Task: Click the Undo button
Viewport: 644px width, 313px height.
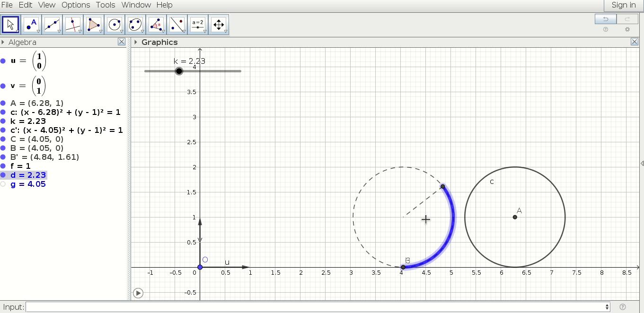Action: coord(606,18)
